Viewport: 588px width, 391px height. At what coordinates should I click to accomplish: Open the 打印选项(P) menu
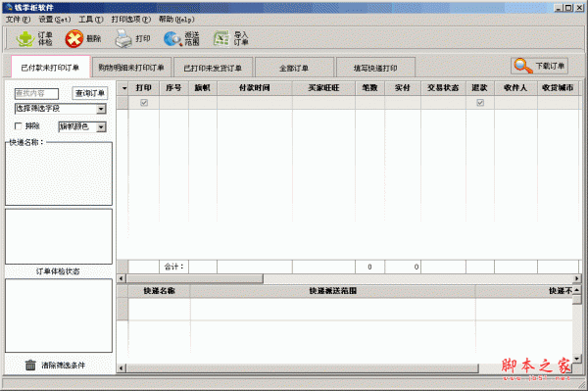click(131, 20)
